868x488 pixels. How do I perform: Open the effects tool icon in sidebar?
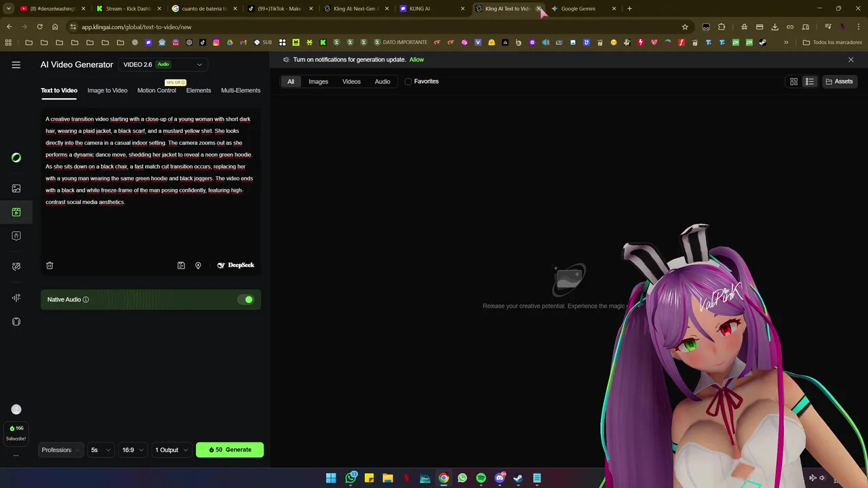click(16, 266)
